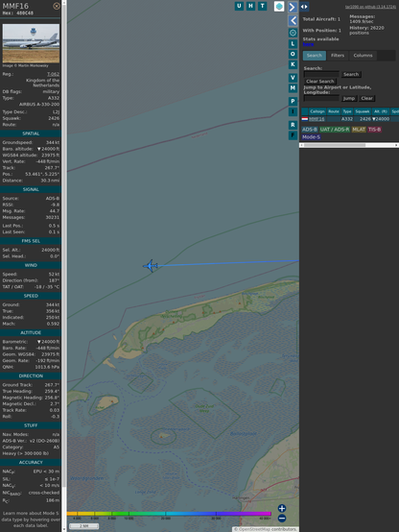The height and width of the screenshot is (532, 399).
Task: Open the map layer selector icon
Action: tap(279, 6)
